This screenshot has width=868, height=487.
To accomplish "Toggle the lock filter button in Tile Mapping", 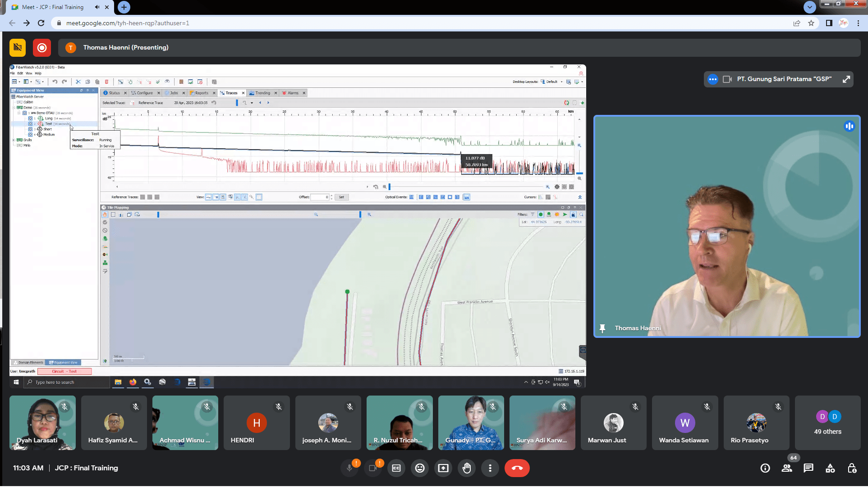I will [x=573, y=214].
